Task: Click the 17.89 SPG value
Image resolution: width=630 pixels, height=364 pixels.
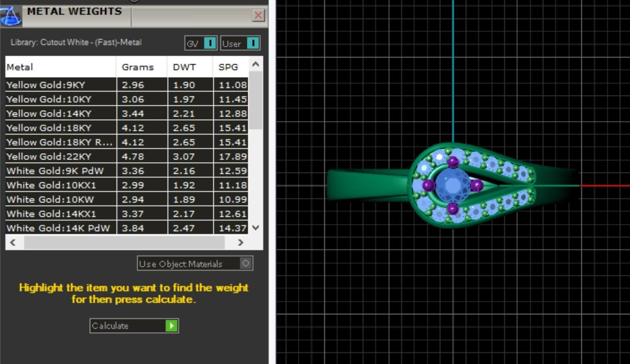Action: 233,156
